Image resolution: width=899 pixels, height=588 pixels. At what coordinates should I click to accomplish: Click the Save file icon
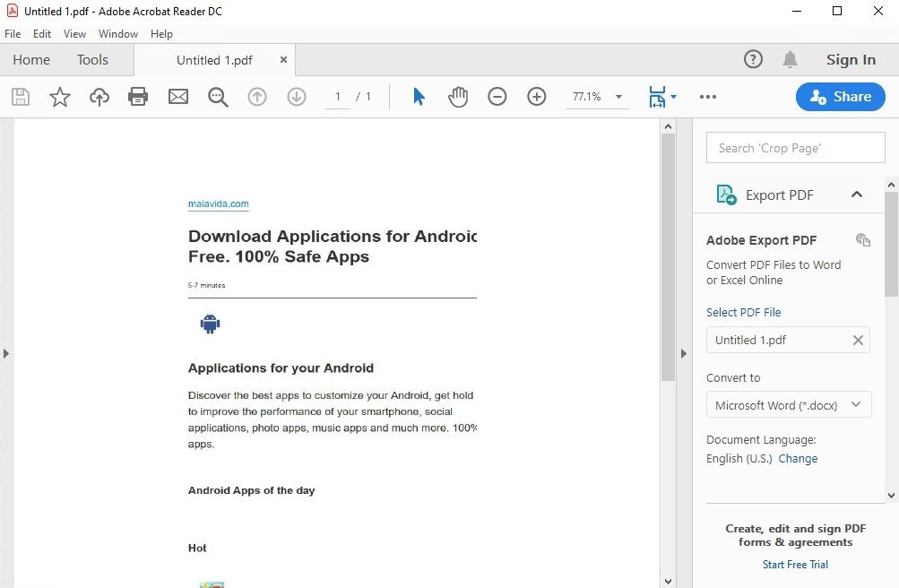[20, 96]
